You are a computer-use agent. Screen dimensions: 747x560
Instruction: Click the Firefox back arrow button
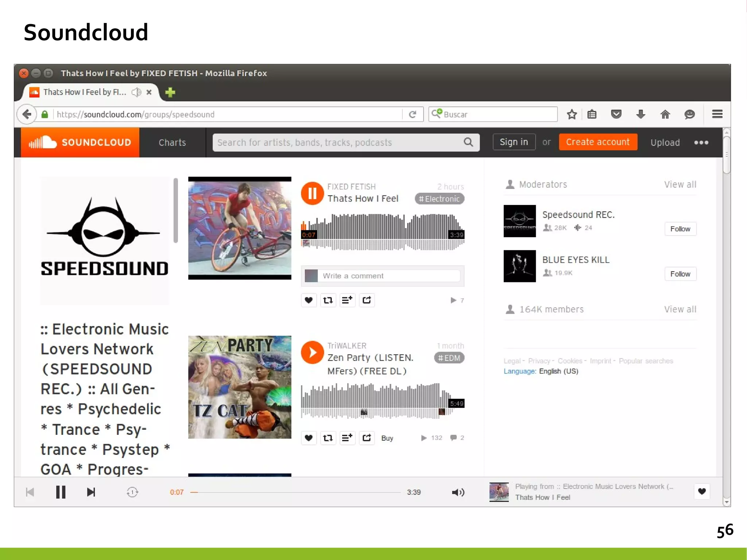[x=27, y=115]
